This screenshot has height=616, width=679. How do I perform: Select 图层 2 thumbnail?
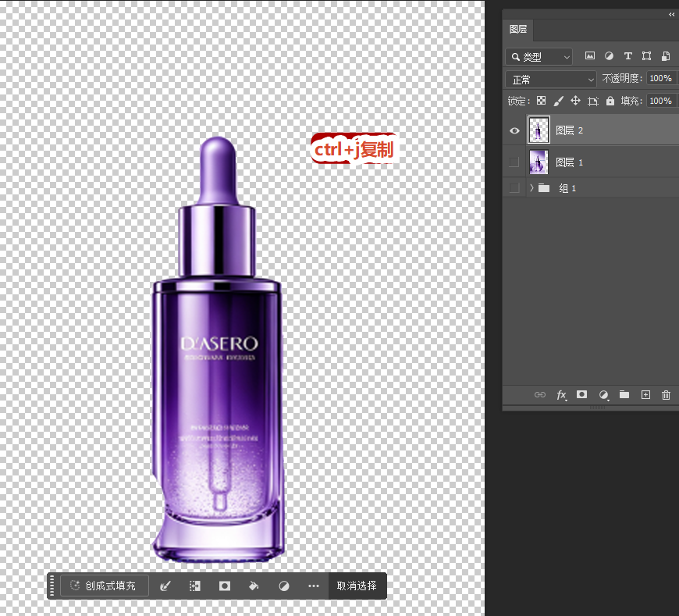(539, 130)
